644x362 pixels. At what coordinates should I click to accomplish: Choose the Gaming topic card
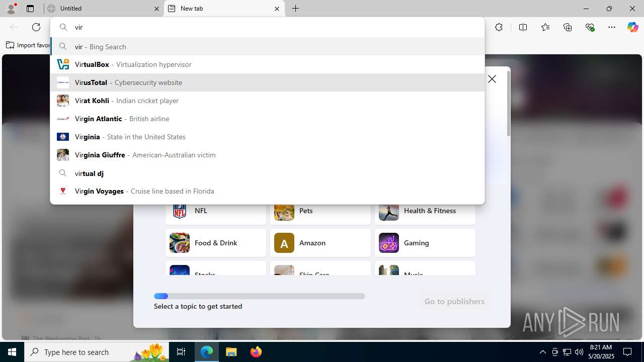coord(425,243)
